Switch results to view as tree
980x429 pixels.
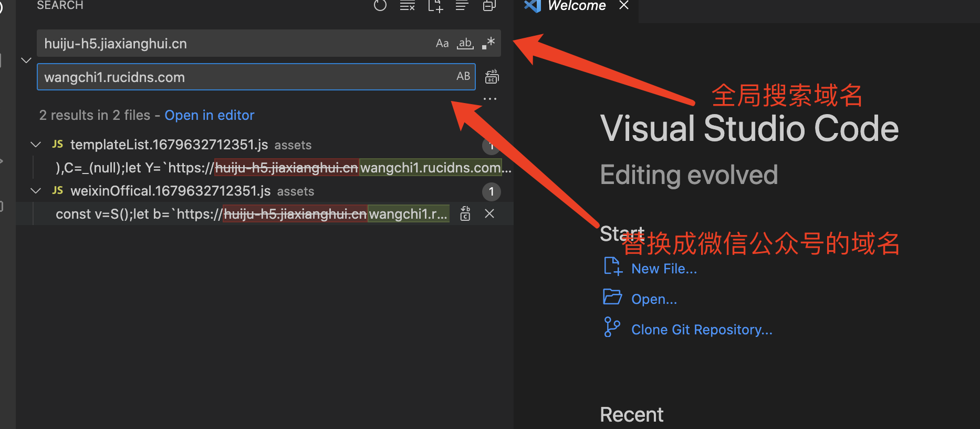[x=462, y=5]
